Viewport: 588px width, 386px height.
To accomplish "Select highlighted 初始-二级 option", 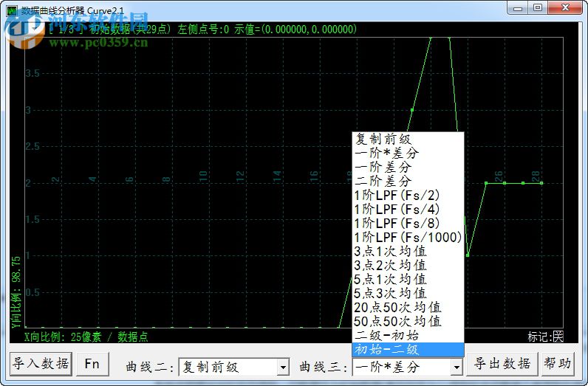I will pos(408,350).
